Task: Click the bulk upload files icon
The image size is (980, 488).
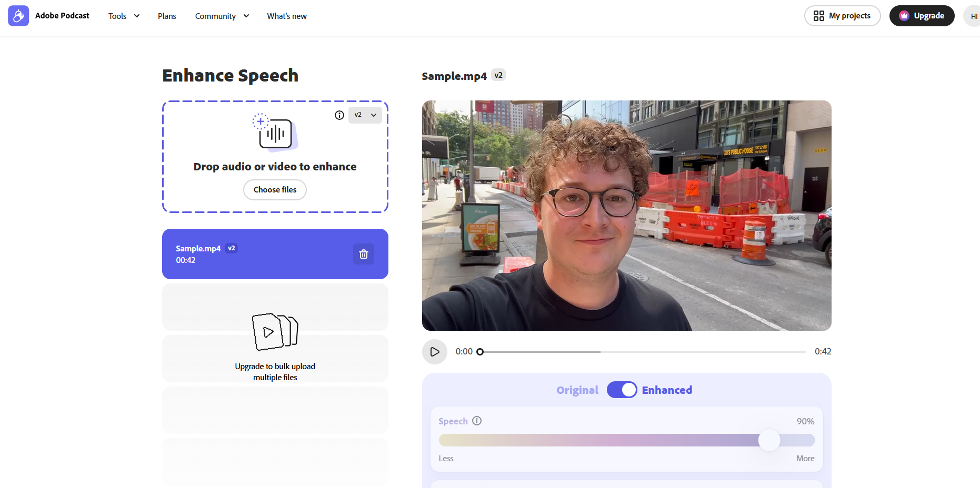Action: (x=275, y=332)
